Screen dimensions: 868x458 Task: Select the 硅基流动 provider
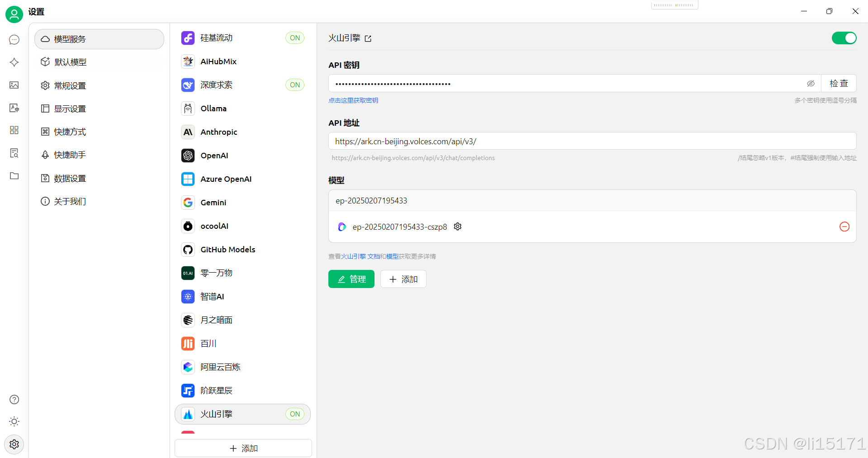click(x=242, y=38)
